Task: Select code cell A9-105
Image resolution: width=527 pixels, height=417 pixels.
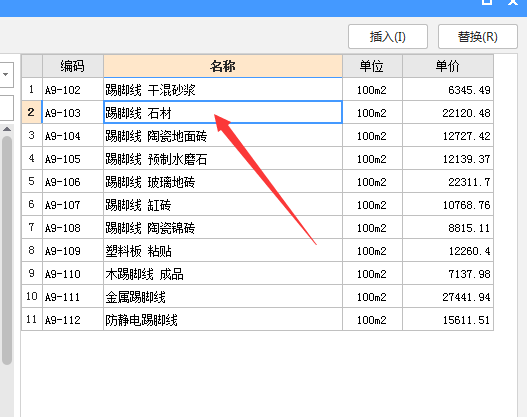Action: click(73, 159)
